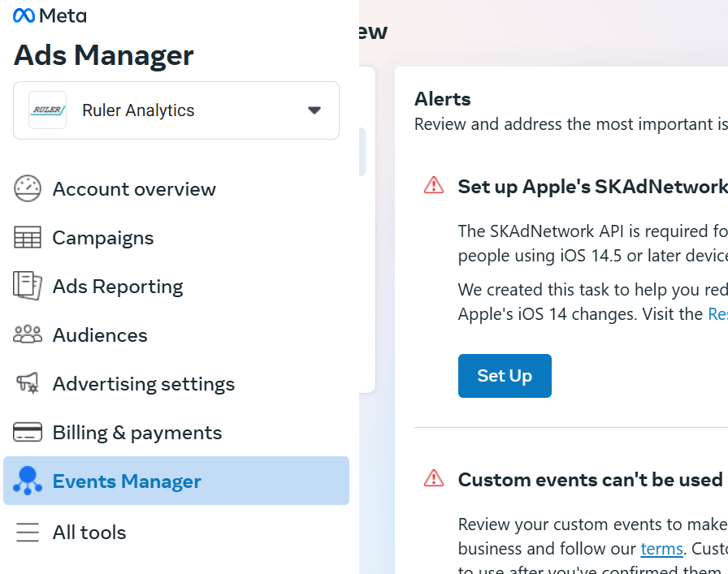Screen dimensions: 728x574
Task: Click the Billing & payments card icon
Action: (28, 432)
